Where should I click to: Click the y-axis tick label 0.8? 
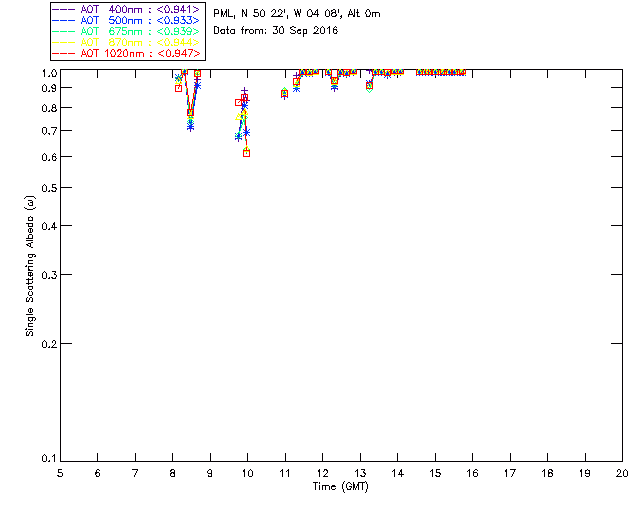(49, 108)
